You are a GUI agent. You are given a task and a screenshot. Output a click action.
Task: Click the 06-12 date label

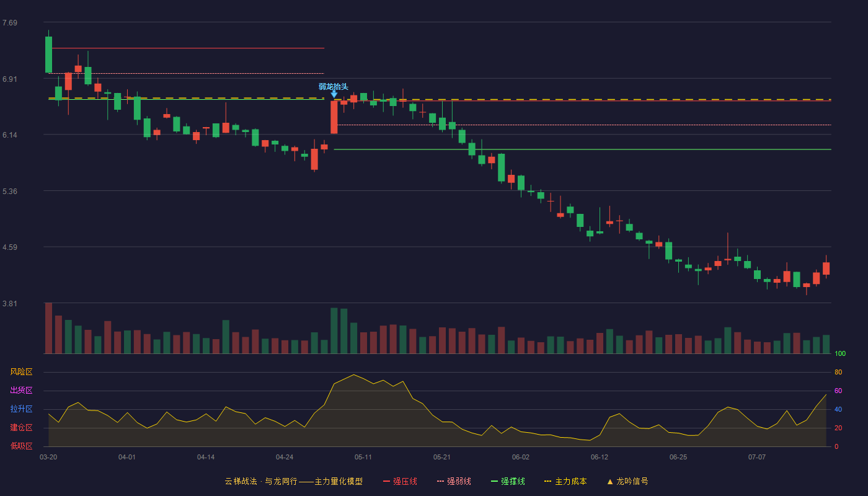click(600, 457)
